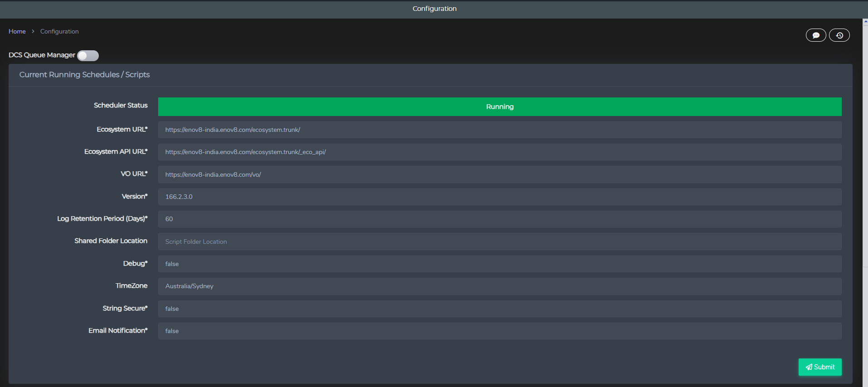Image resolution: width=868 pixels, height=387 pixels.
Task: Click the history clock icon button
Action: tap(839, 35)
